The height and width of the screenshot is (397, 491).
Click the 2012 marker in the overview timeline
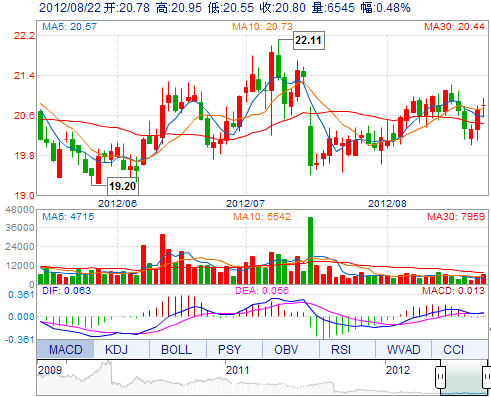click(x=397, y=370)
